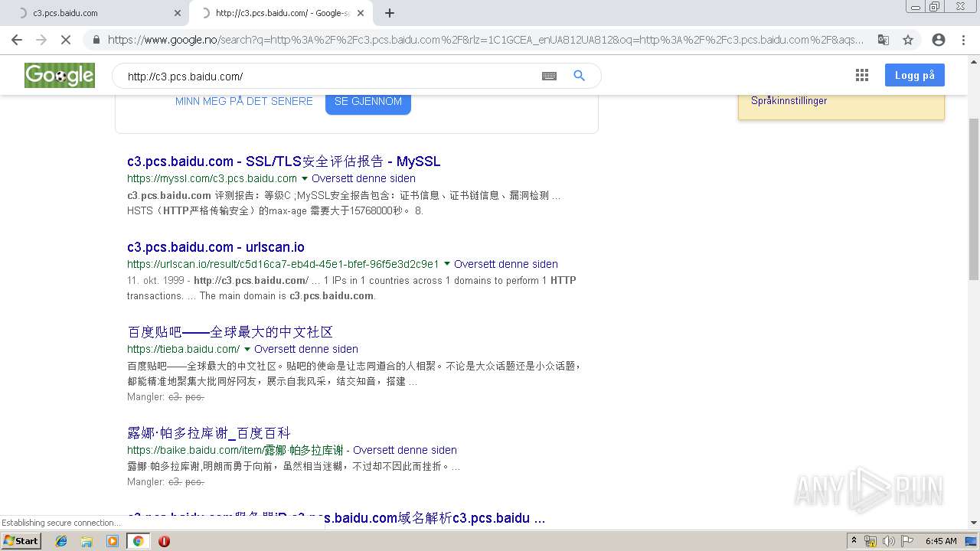The image size is (980, 551).
Task: Focus the Google search box
Action: pyautogui.click(x=329, y=76)
